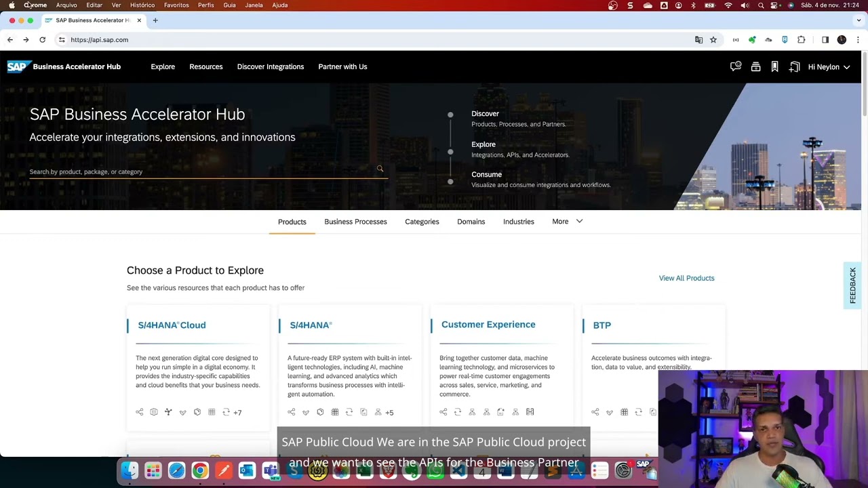
Task: Select the SAP Business Accelerator Hub tab
Action: point(93,20)
